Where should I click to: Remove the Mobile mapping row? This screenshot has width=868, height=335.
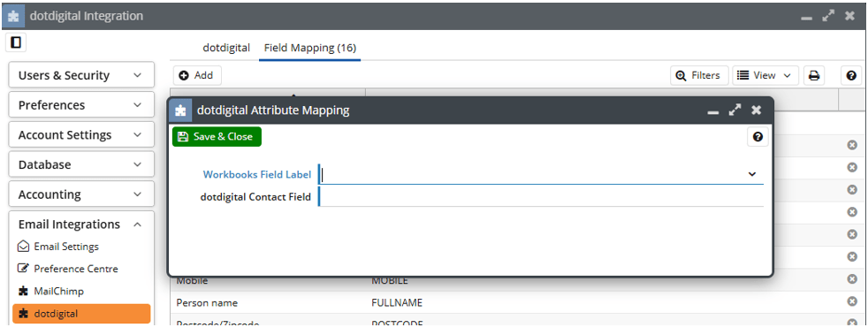(x=852, y=279)
